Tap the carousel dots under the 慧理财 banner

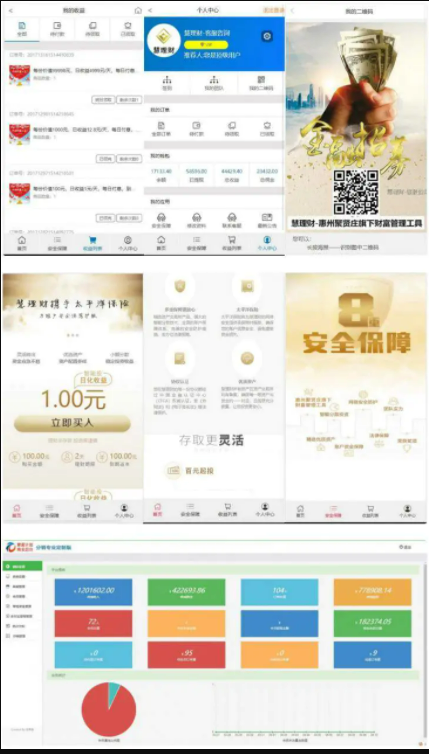pyautogui.click(x=72, y=335)
